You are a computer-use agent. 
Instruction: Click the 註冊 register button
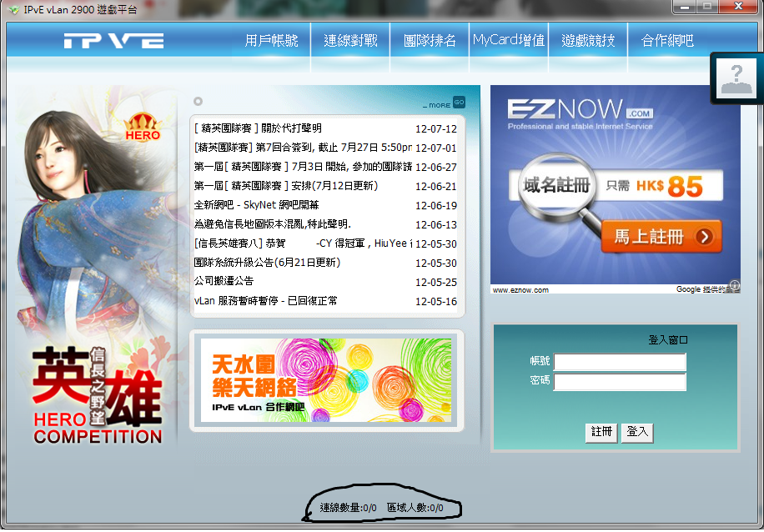click(601, 433)
